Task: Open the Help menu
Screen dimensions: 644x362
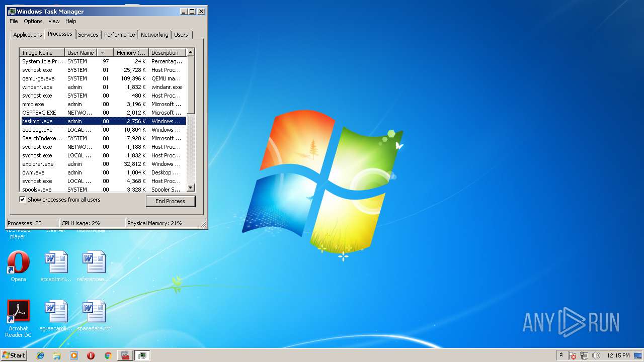Action: pyautogui.click(x=71, y=21)
